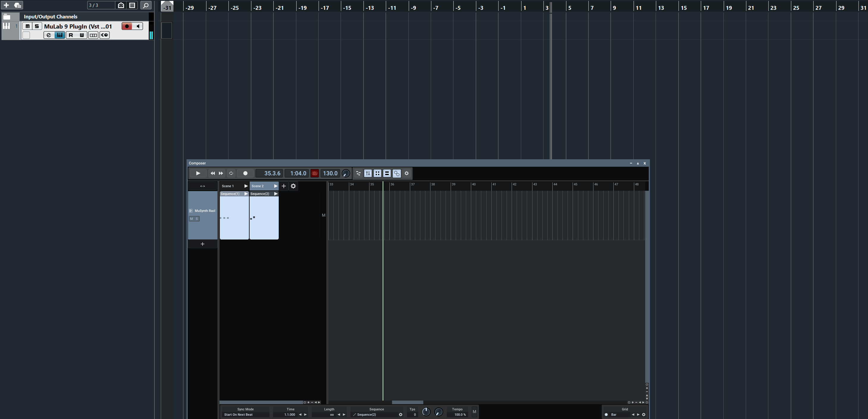
Task: Rewind in the Composer transport
Action: [x=213, y=173]
